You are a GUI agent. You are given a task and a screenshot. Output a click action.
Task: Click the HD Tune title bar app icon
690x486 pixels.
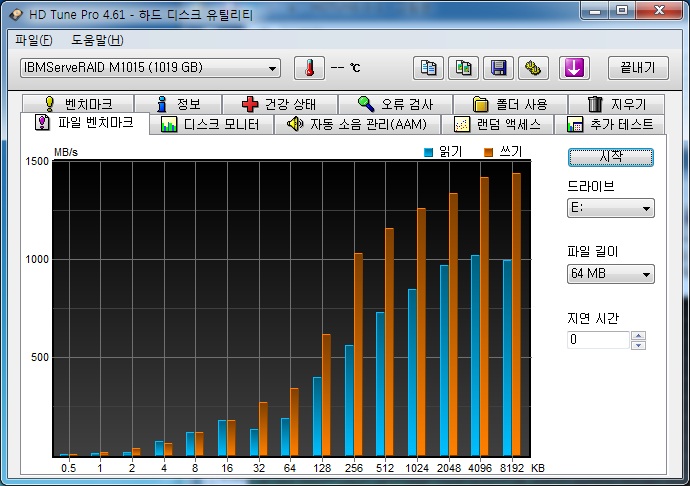click(16, 15)
